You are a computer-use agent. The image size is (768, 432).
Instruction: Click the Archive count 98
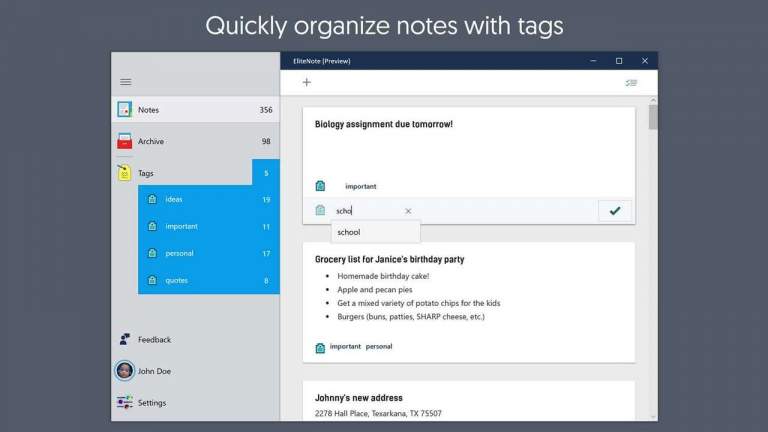266,141
